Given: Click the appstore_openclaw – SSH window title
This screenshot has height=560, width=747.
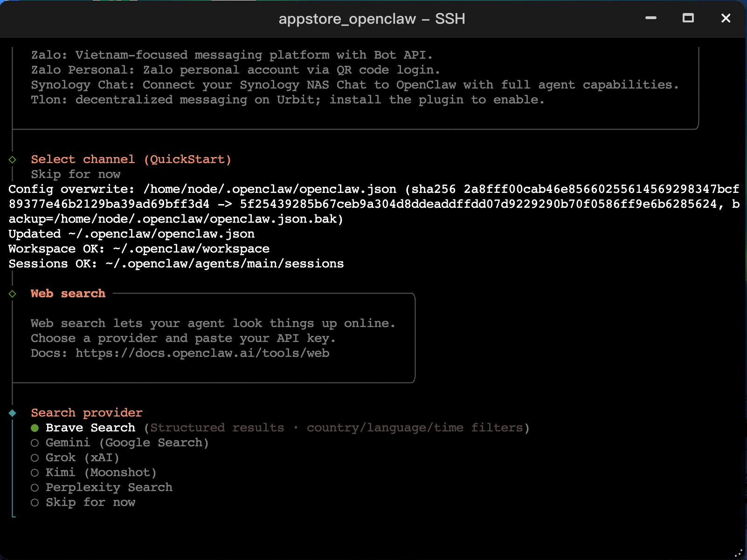Looking at the screenshot, I should [x=372, y=19].
